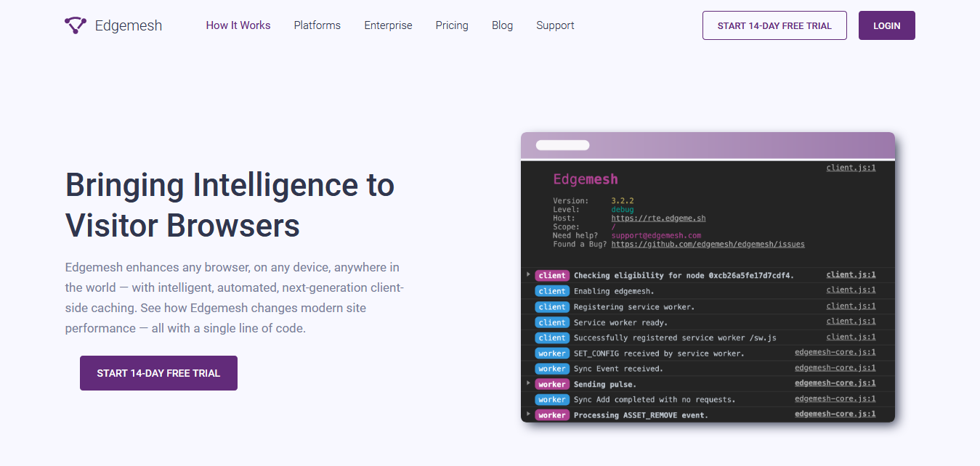This screenshot has width=980, height=466.
Task: Click the support@edgemesh.com email link
Action: [x=656, y=235]
